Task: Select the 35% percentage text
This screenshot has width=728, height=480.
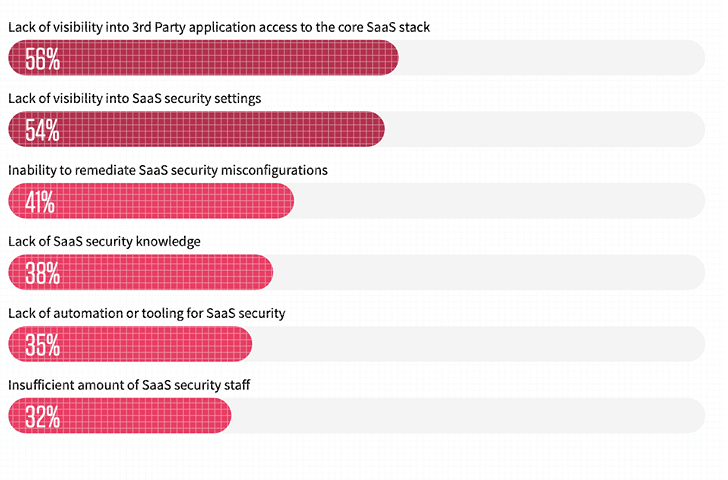Action: (43, 346)
